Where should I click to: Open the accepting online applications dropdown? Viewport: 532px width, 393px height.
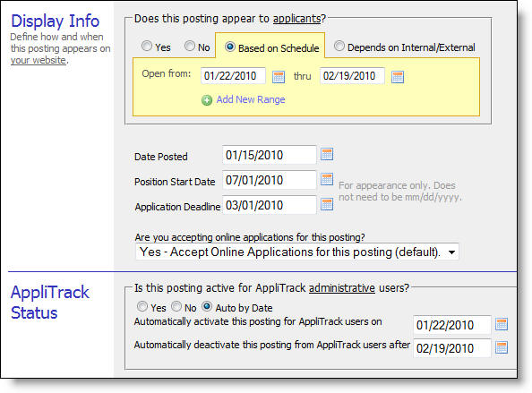pos(296,252)
